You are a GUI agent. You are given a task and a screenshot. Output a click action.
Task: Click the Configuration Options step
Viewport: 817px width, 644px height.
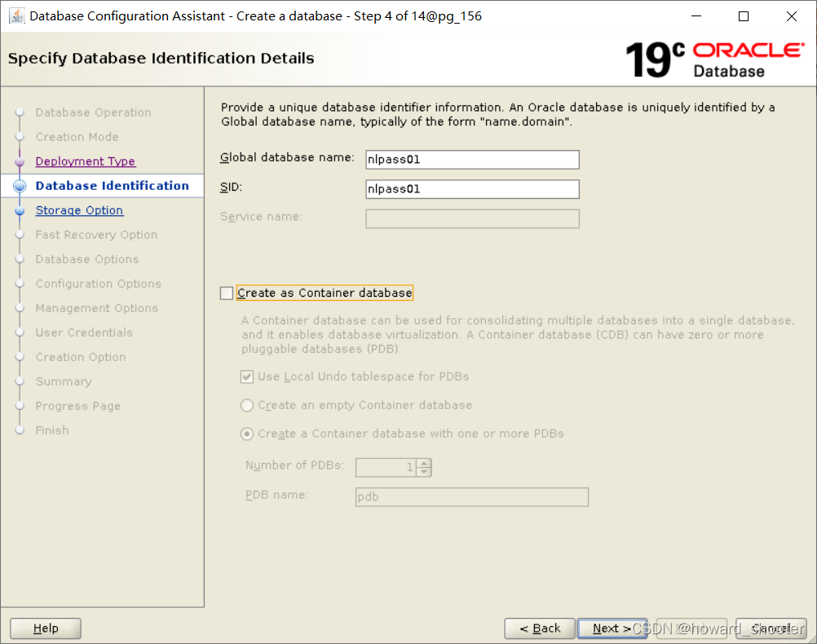[99, 284]
